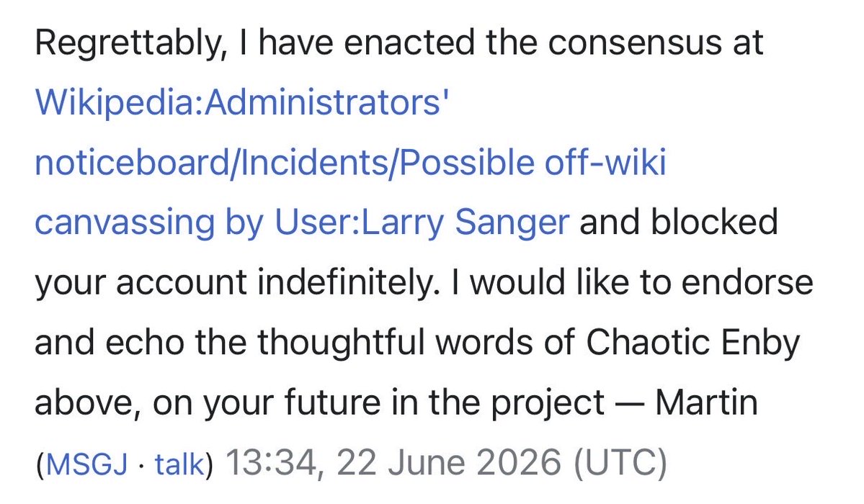Click the Martin signature name
Viewport: 864px width, 504px height.
pyautogui.click(x=706, y=402)
